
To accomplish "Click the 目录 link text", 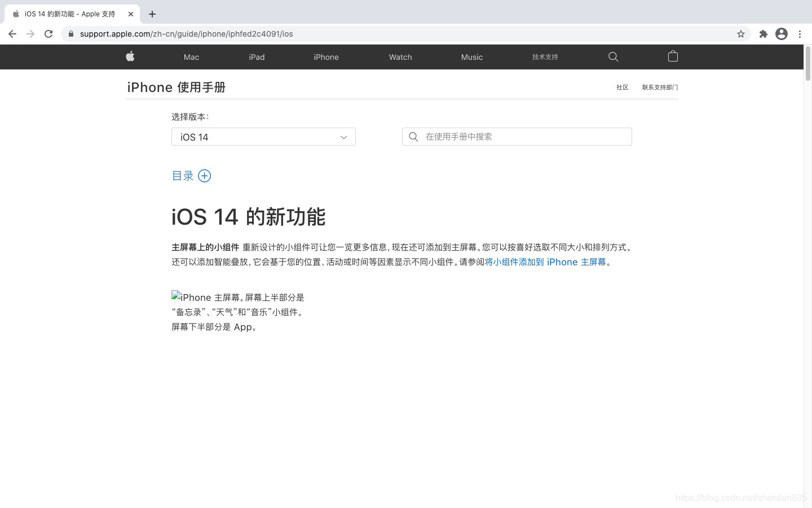I will pyautogui.click(x=183, y=176).
